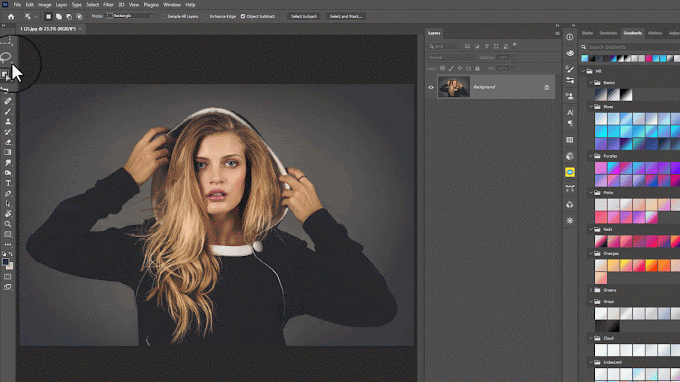Lock all attributes icon in Layers panel
The height and width of the screenshot is (382, 680).
click(477, 69)
